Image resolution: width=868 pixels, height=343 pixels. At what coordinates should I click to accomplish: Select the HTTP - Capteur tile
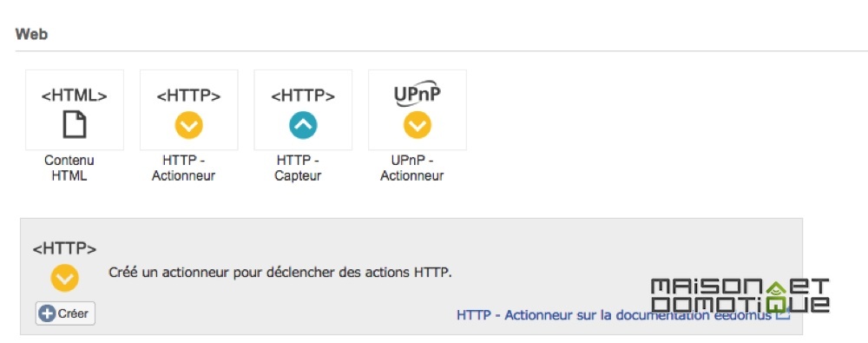point(303,109)
